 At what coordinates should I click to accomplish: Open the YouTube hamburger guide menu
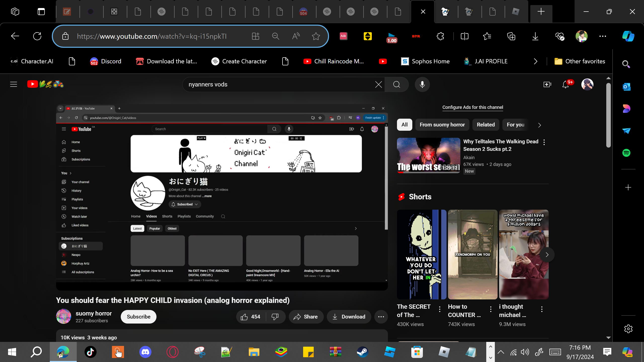[14, 84]
